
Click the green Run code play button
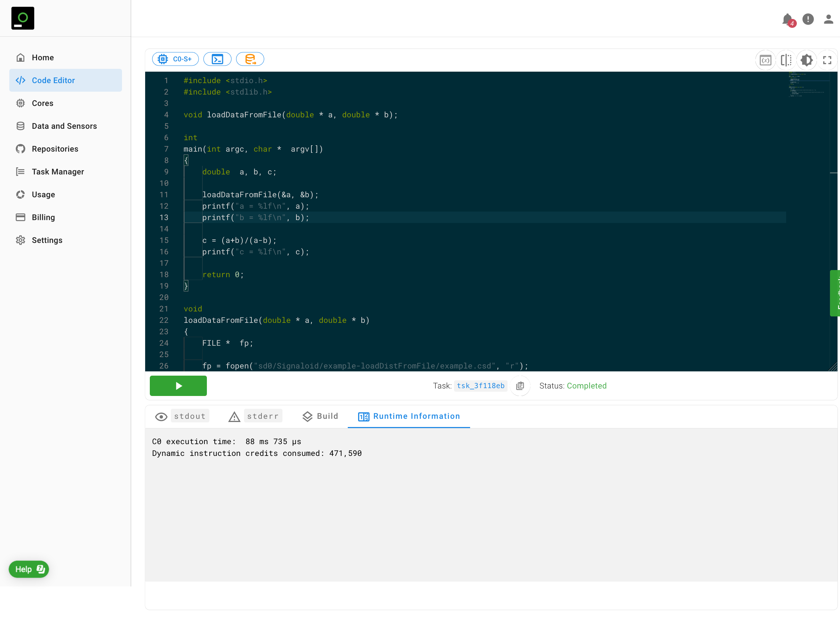click(x=178, y=386)
